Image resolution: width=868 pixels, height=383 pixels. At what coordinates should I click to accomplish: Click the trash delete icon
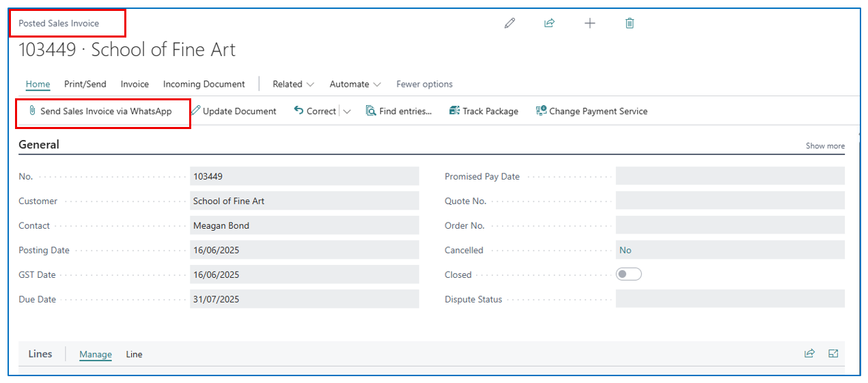(x=630, y=23)
